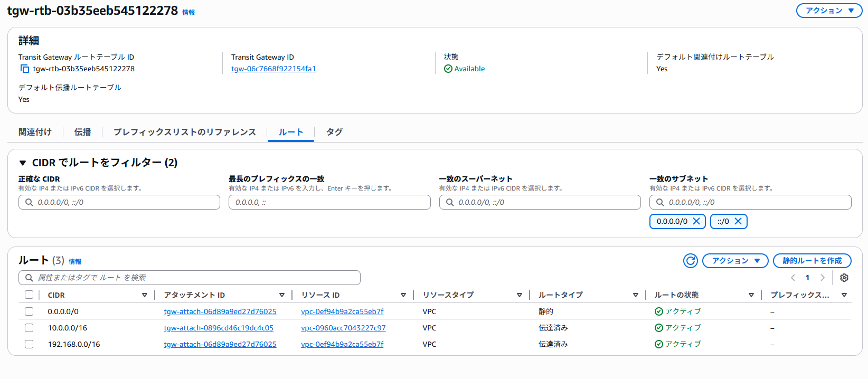Copy the Transit Gateway route table ID
868x379 pixels.
(x=25, y=69)
